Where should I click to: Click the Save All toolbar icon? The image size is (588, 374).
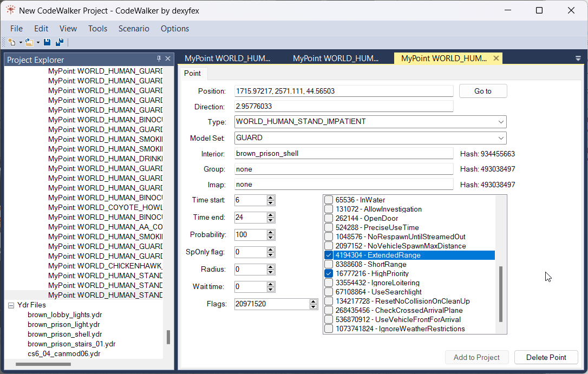[x=60, y=42]
